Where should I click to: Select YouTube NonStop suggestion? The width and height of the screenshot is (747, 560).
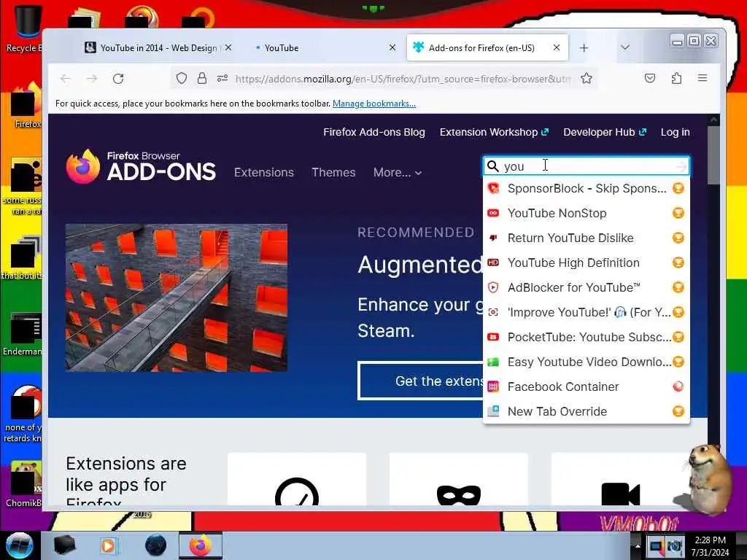(x=587, y=214)
